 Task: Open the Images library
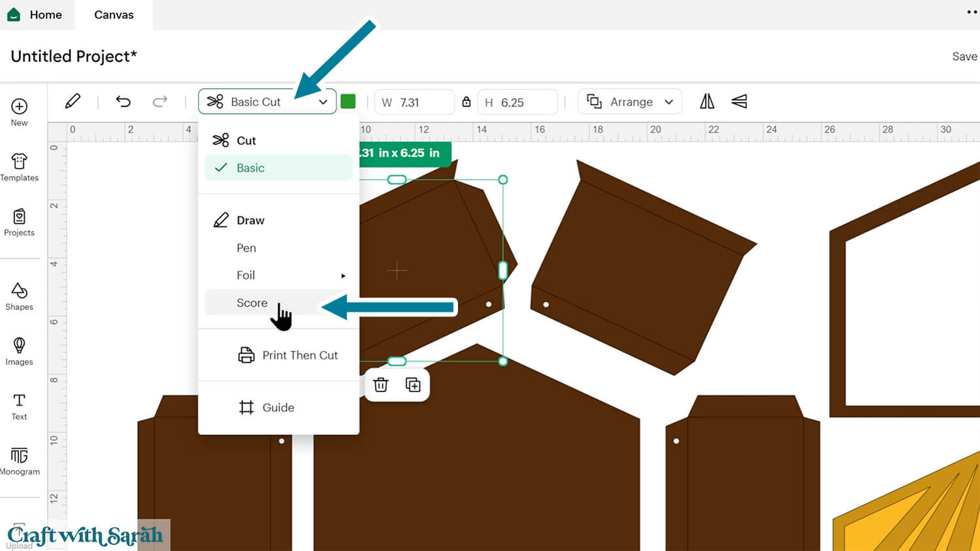point(19,351)
